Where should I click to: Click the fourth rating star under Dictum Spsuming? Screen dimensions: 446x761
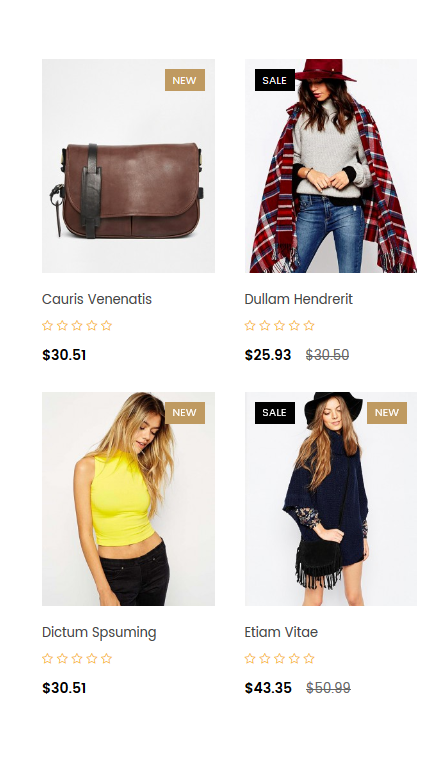92,659
